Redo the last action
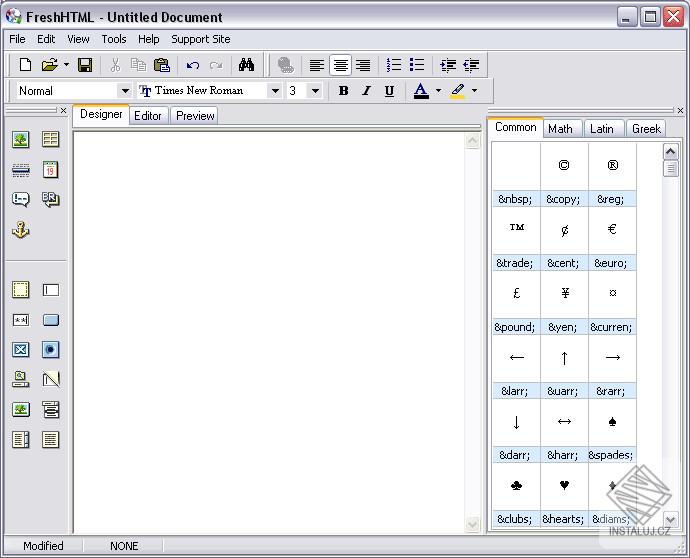 [216, 66]
